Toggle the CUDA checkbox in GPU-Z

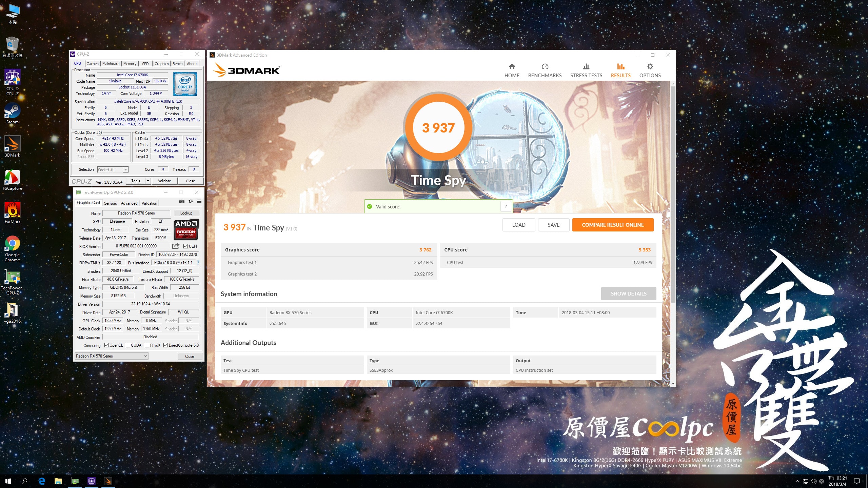tap(128, 345)
